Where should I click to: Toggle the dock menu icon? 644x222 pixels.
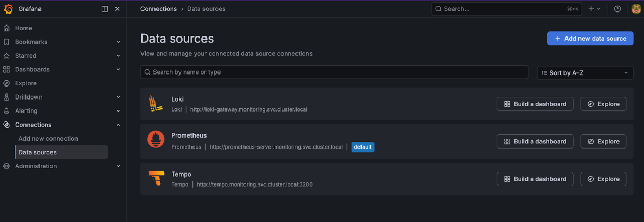(x=105, y=9)
